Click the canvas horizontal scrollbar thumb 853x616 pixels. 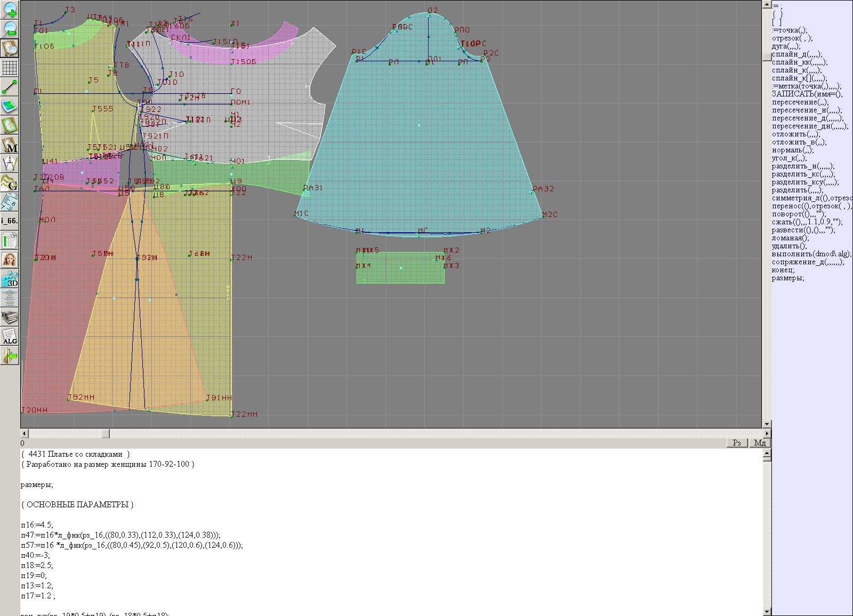click(x=106, y=434)
